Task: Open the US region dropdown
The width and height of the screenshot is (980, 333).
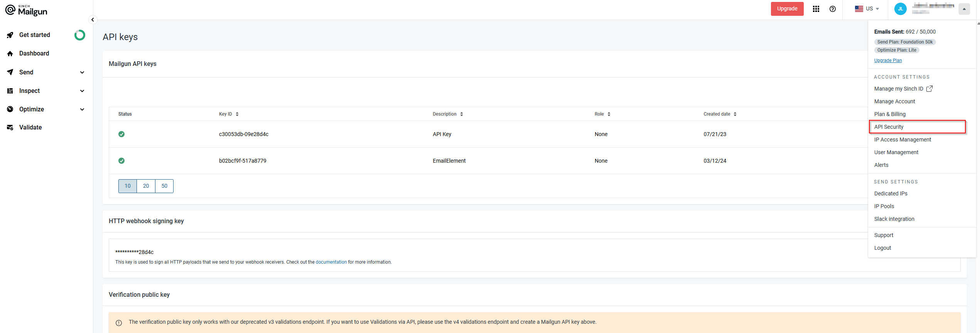Action: click(x=867, y=9)
